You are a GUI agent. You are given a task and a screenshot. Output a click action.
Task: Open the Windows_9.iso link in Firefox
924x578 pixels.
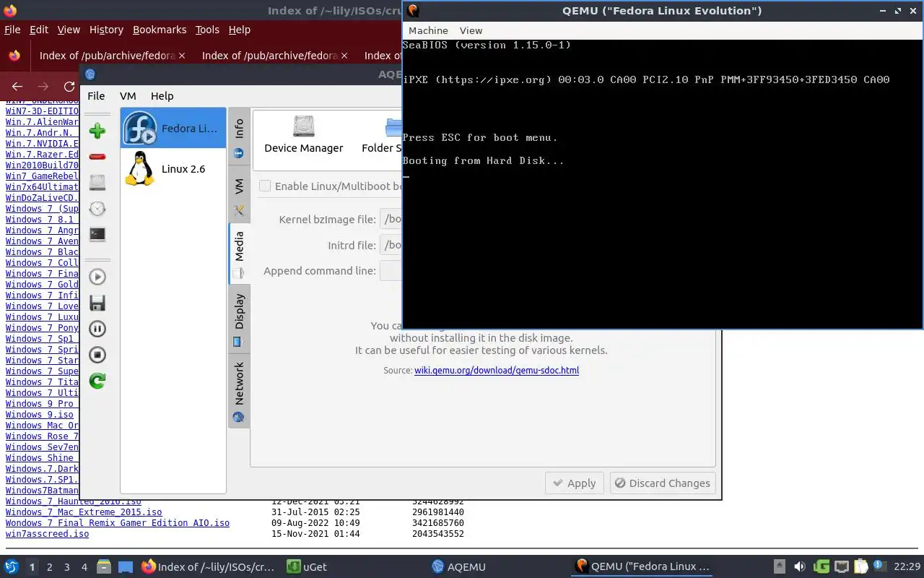tap(40, 415)
